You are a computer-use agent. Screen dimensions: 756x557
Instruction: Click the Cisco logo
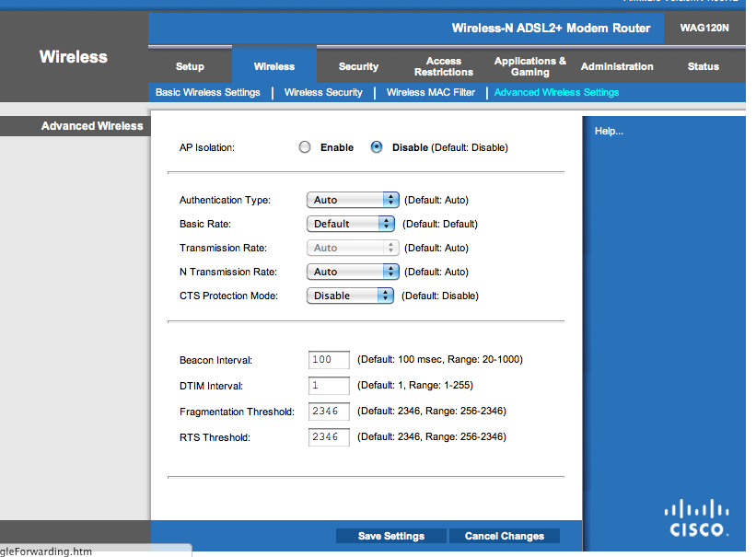[697, 519]
